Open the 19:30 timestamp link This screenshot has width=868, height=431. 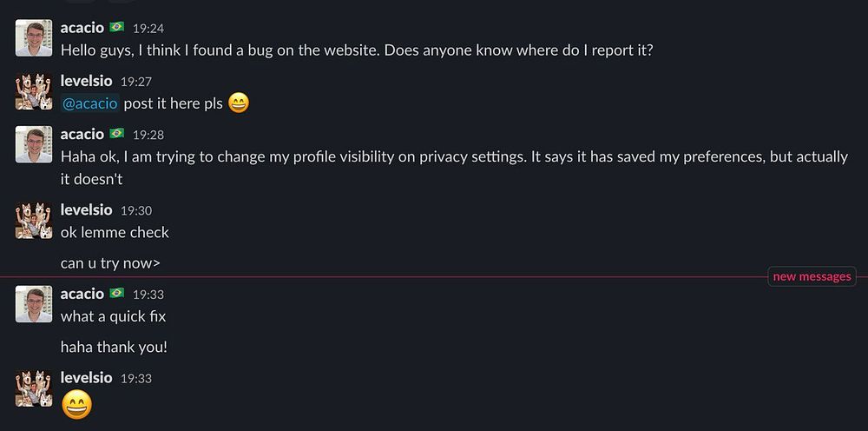tap(135, 210)
